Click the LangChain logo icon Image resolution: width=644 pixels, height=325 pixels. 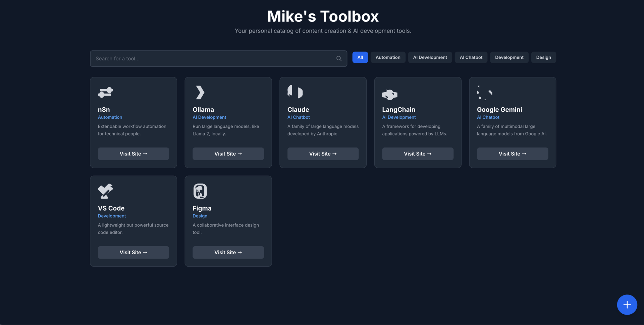click(x=390, y=95)
